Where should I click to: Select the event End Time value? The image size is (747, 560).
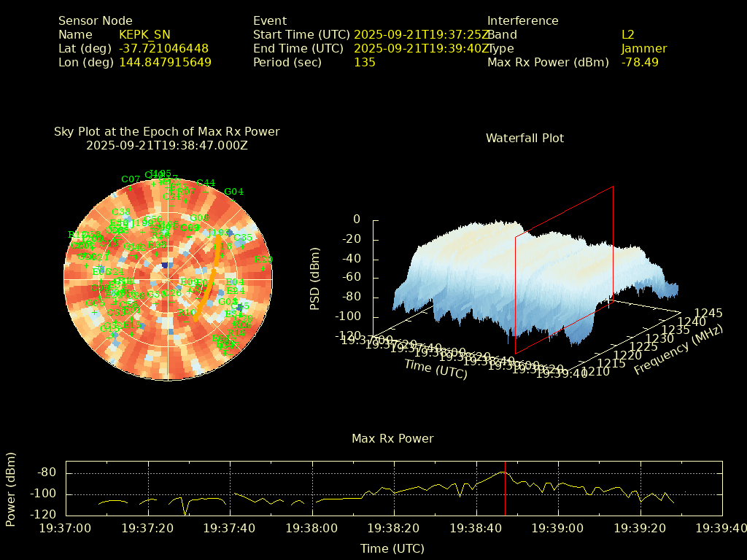point(420,49)
